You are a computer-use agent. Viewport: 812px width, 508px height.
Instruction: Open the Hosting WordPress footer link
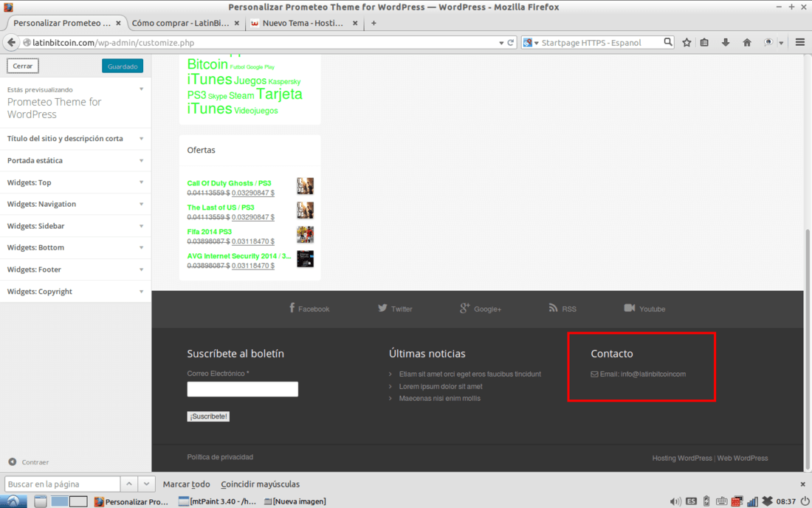[682, 459]
